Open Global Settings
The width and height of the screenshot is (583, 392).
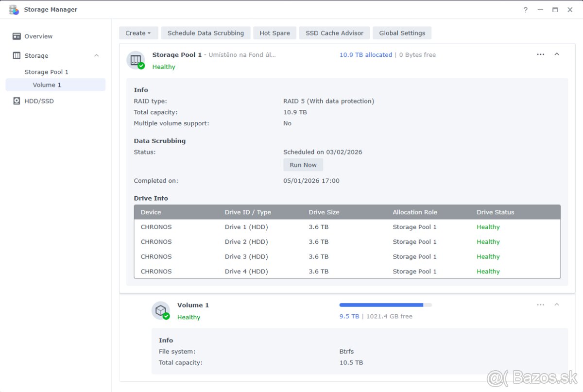[x=402, y=33]
